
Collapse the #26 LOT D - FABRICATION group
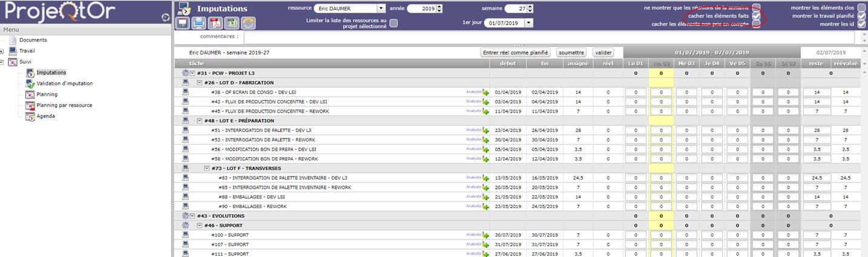(x=200, y=82)
